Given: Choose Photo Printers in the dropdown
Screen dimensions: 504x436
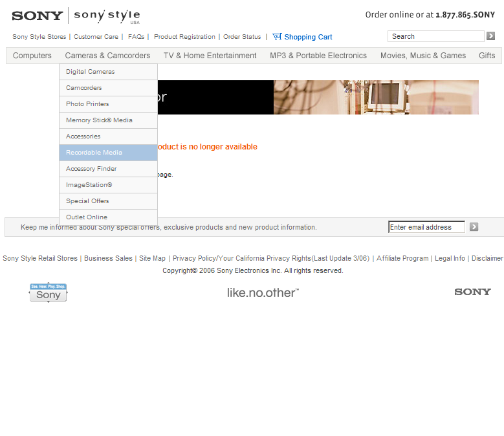Looking at the screenshot, I should click(108, 104).
